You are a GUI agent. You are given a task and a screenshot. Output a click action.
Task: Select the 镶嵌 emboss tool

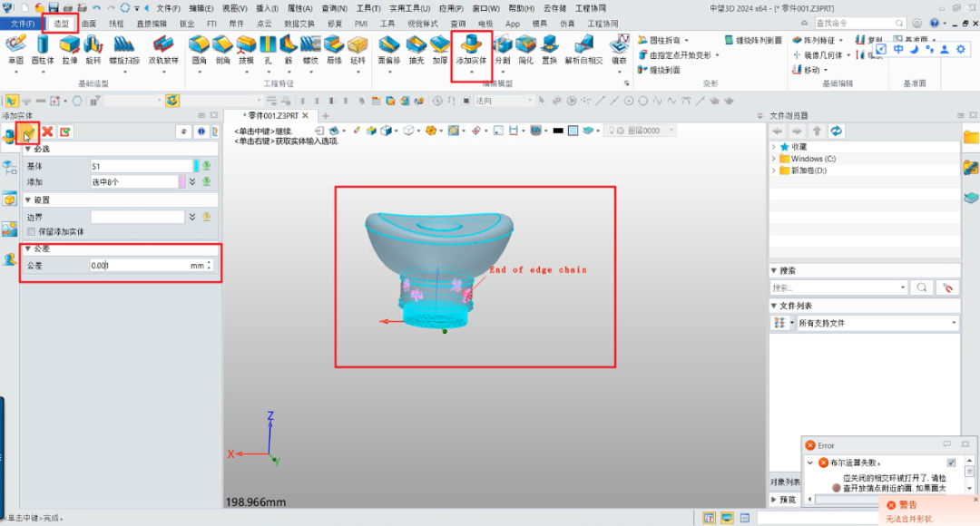click(x=619, y=50)
